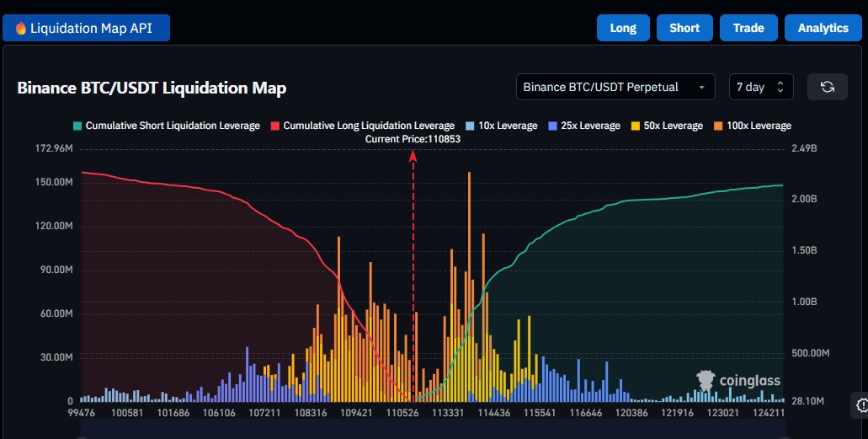Viewport: 868px width, 439px height.
Task: Click the 500.00M right axis label
Action: 811,353
